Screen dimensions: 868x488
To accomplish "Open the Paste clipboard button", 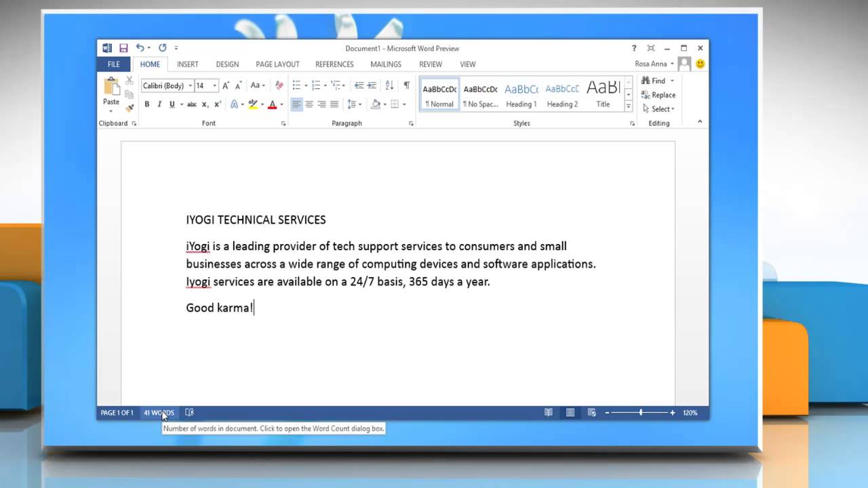I will [x=111, y=93].
